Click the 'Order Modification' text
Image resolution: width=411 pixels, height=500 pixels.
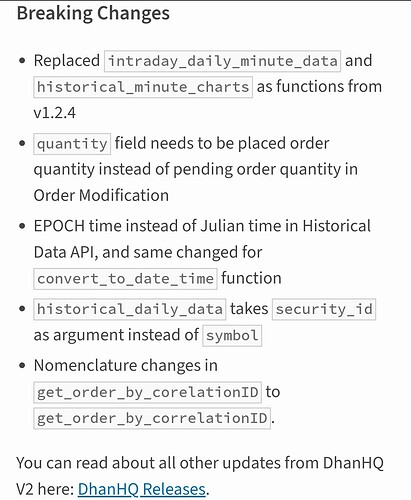pos(101,195)
